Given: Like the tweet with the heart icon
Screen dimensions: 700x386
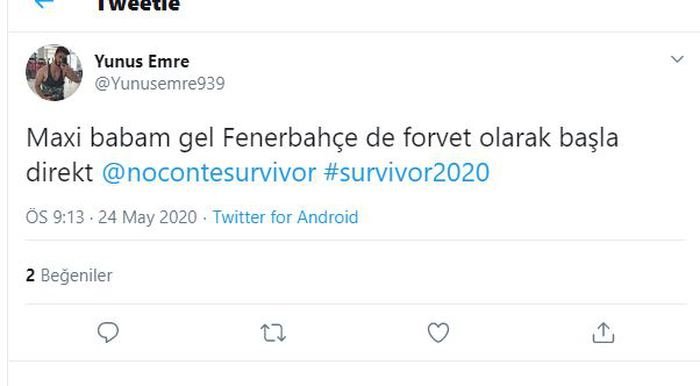Looking at the screenshot, I should [x=438, y=332].
